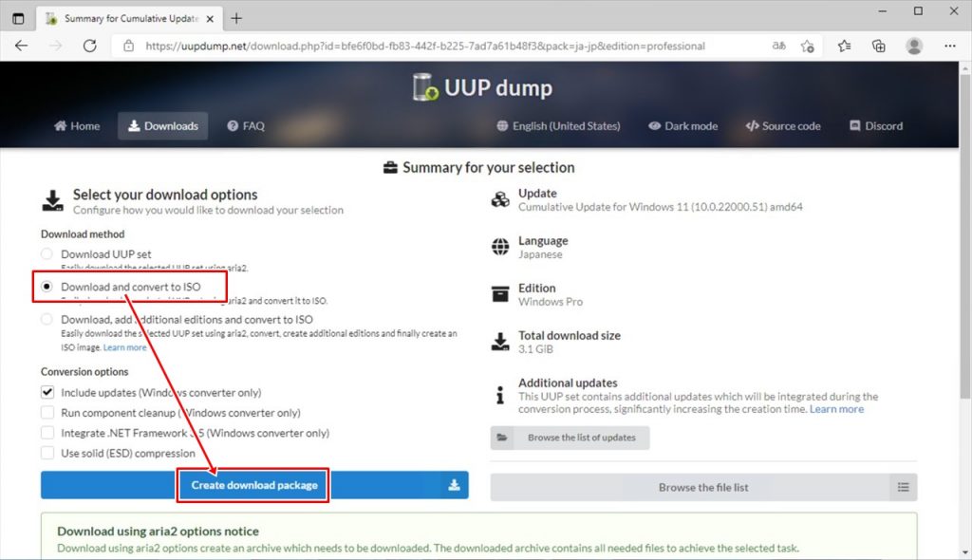Open the Discord link
The image size is (972, 560).
pos(876,126)
